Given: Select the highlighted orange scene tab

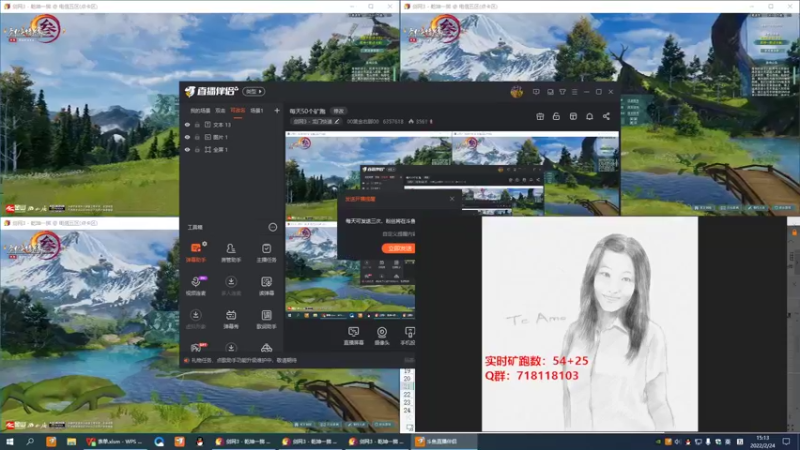Looking at the screenshot, I should coord(238,110).
